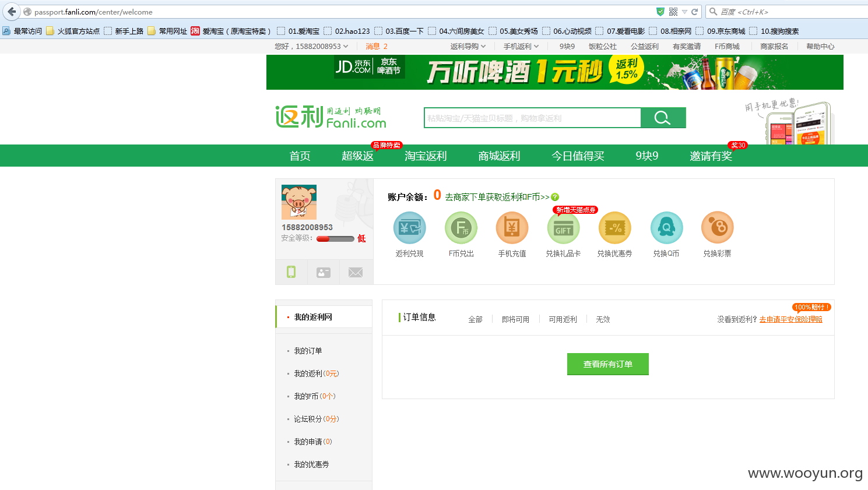Open the QR code icon in address bar
This screenshot has height=490, width=868.
click(673, 12)
